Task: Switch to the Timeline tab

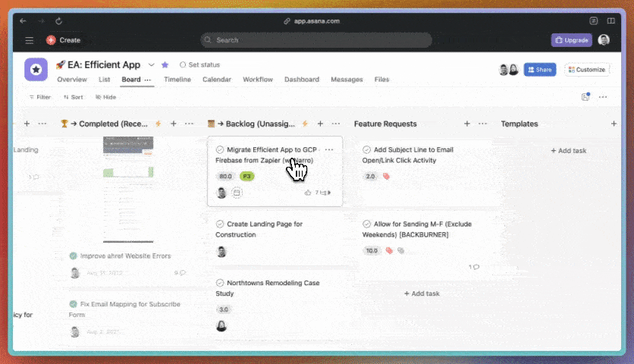Action: (177, 80)
